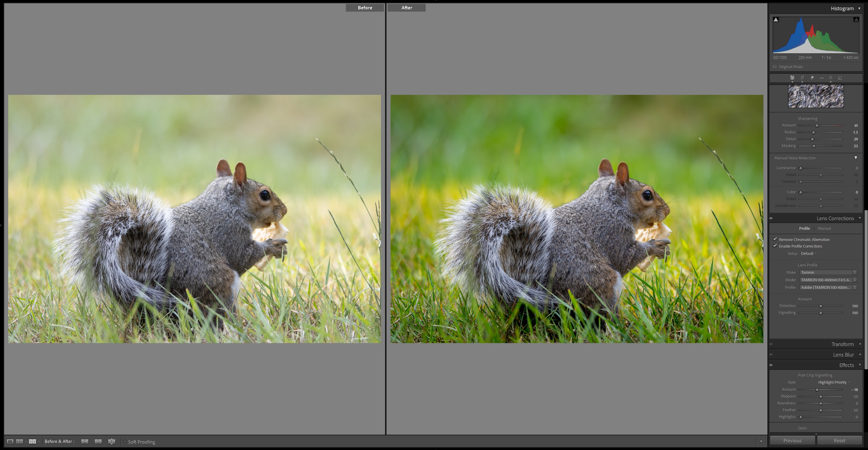Open the lens Make dropdown
The width and height of the screenshot is (868, 450).
[828, 272]
